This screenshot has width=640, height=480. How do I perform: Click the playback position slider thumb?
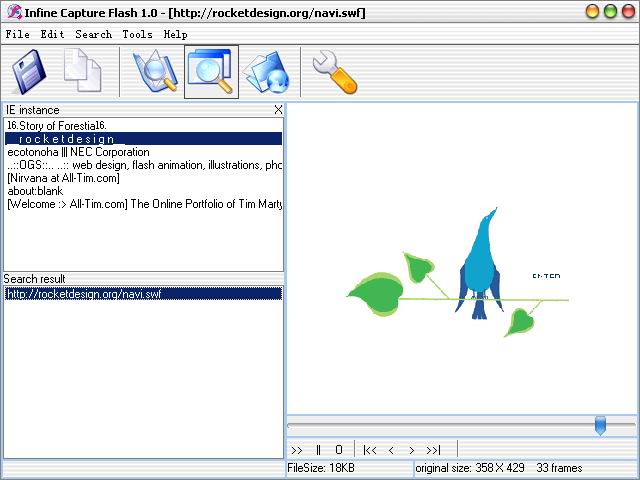[600, 426]
